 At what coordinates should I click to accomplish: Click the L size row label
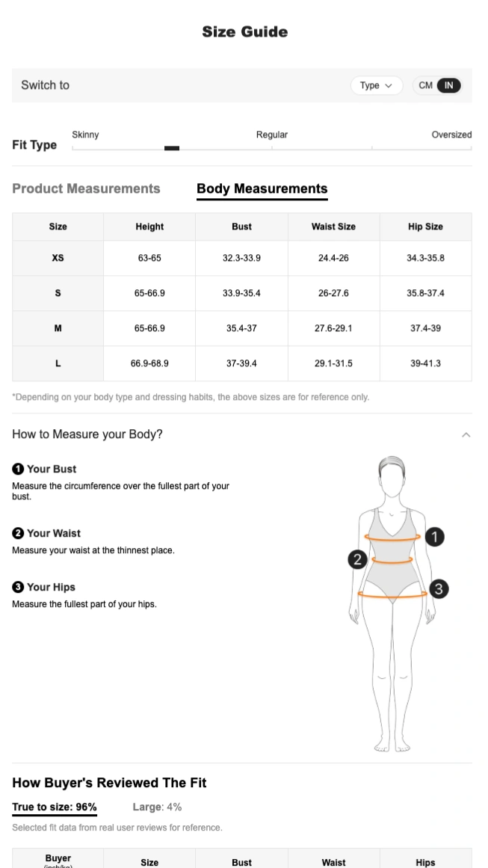(58, 363)
